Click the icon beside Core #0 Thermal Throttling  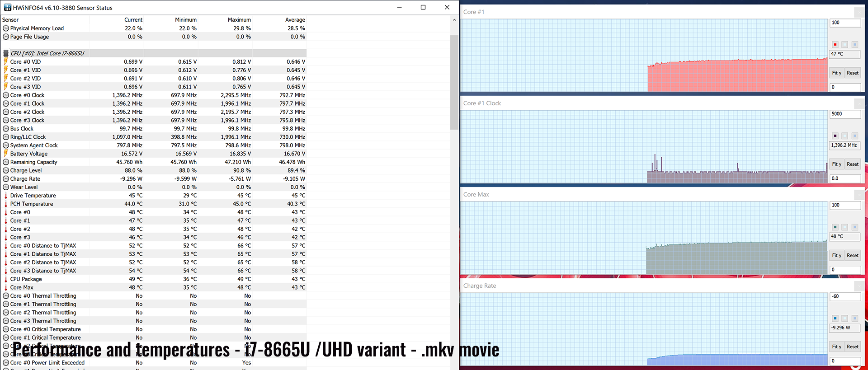pos(6,296)
